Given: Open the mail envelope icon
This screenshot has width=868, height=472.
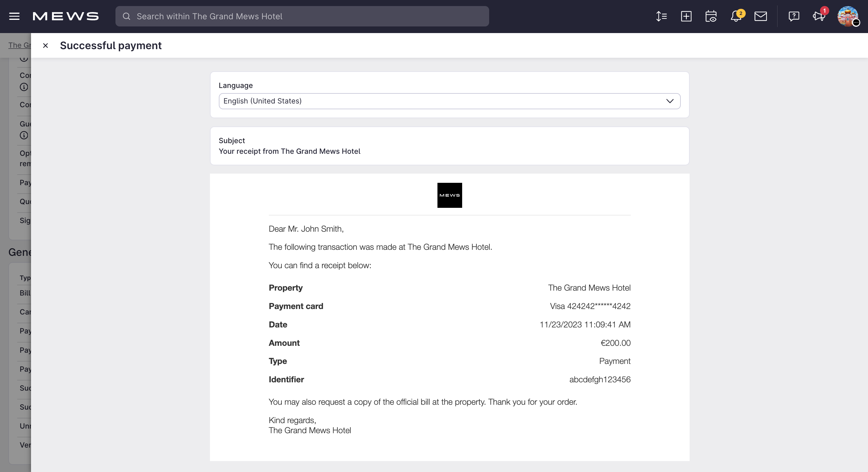Looking at the screenshot, I should pos(761,16).
